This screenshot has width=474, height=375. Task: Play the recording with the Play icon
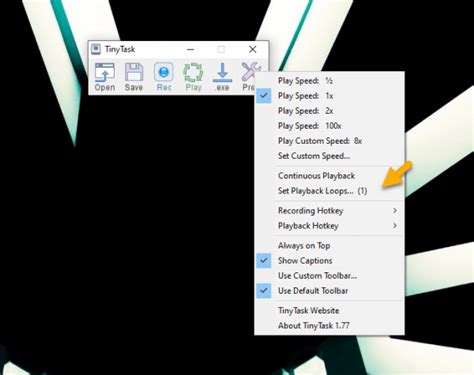[x=193, y=77]
